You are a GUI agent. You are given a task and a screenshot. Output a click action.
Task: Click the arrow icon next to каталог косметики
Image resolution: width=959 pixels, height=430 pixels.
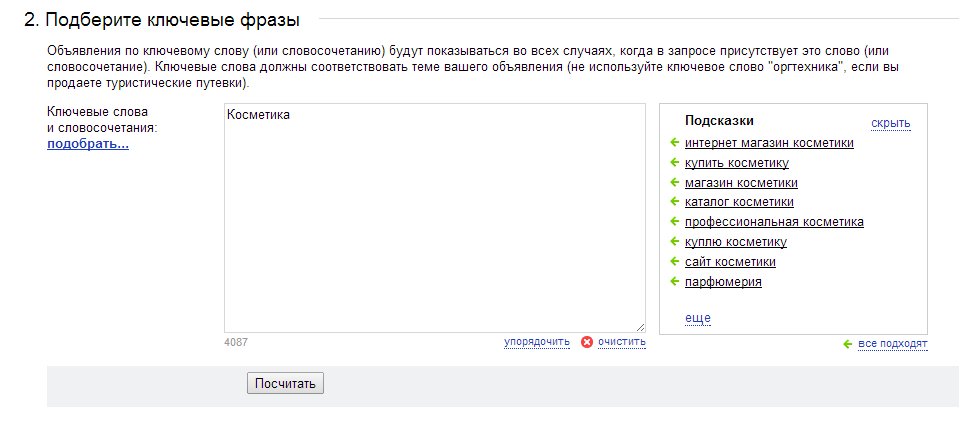(675, 201)
